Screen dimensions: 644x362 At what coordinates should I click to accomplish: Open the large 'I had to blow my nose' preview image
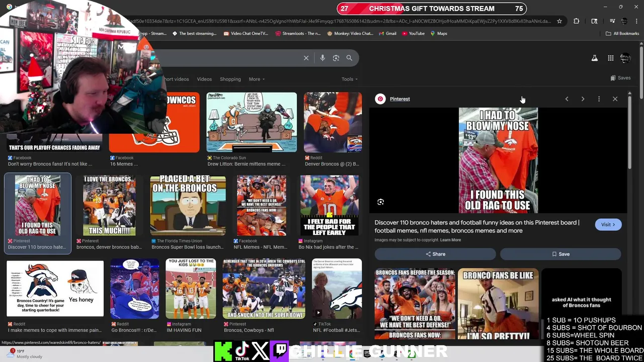point(498,160)
